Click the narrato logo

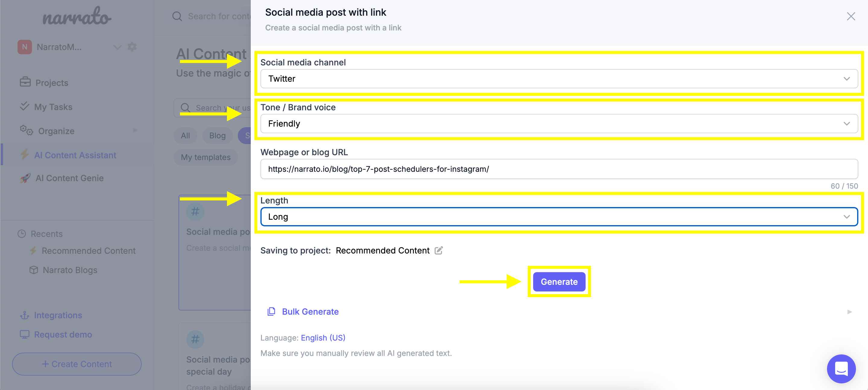pos(77,16)
